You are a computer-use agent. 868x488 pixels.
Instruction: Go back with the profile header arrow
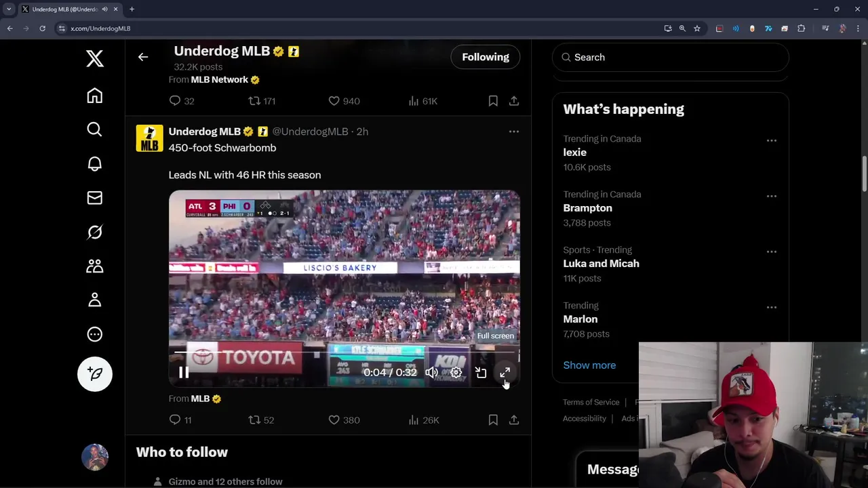(143, 57)
